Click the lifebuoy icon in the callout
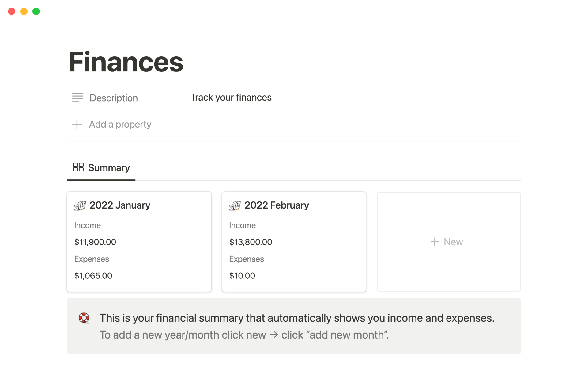The image size is (588, 368). 84,318
